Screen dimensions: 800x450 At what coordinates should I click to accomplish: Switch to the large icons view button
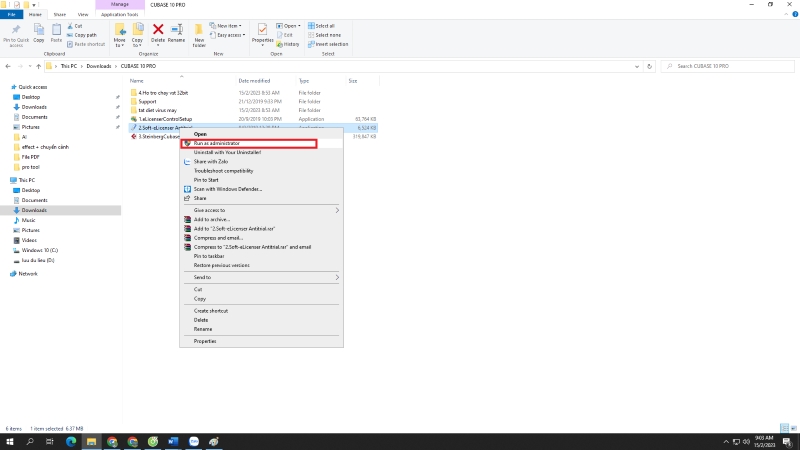point(793,428)
